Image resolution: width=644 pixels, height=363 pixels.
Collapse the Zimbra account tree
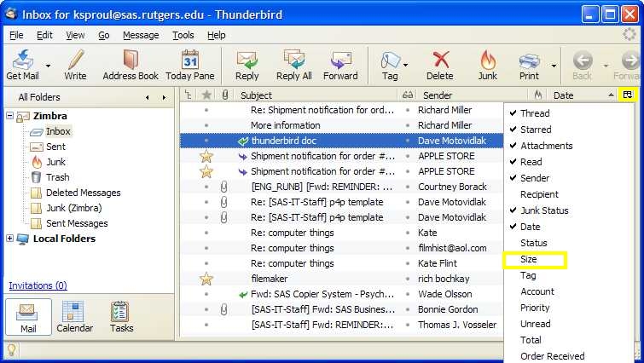click(10, 116)
